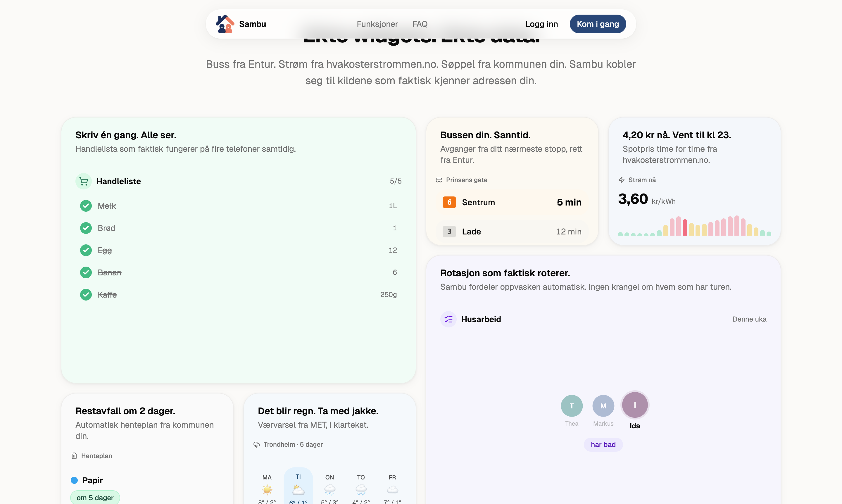Click the bus icon beside Prinsens gate

click(x=439, y=180)
